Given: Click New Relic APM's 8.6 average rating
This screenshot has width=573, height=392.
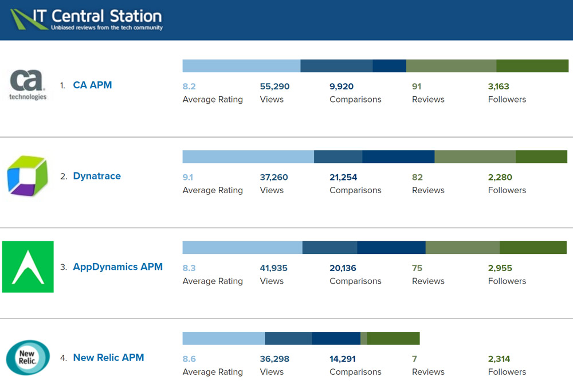Looking at the screenshot, I should [x=189, y=359].
